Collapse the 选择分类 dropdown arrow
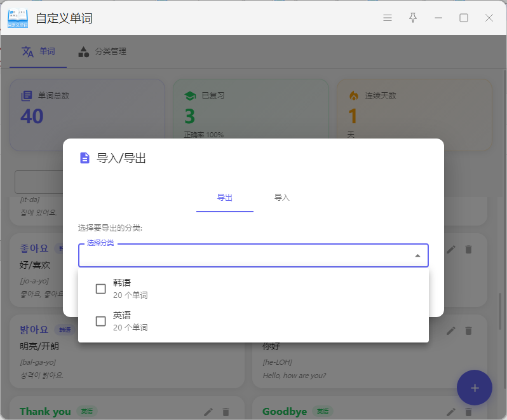Viewport: 507px width, 420px height. pyautogui.click(x=417, y=255)
